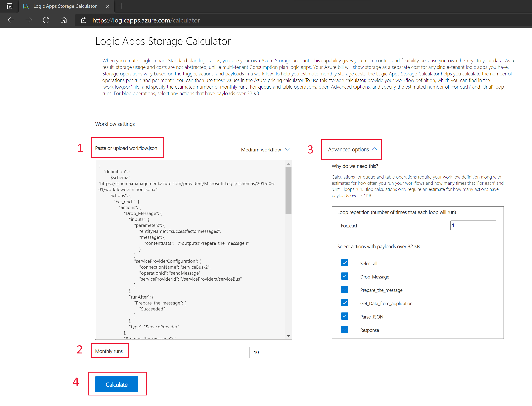
Task: Click the blue Calculate button
Action: [116, 384]
